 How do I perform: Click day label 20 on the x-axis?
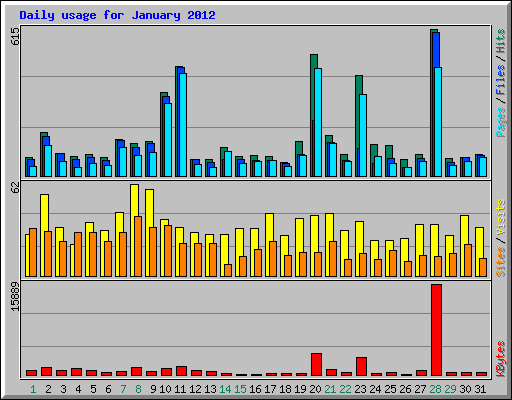tap(315, 389)
